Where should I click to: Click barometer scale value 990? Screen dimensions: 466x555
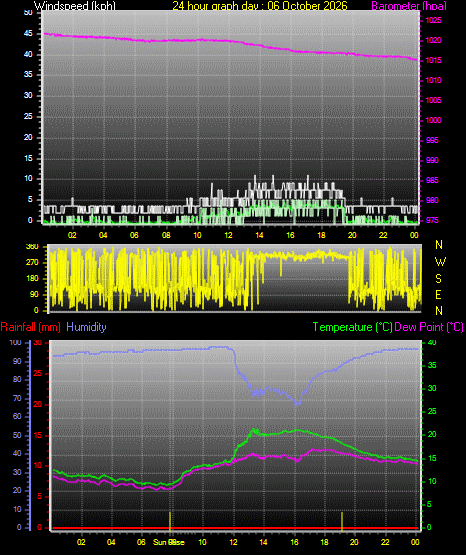point(432,160)
